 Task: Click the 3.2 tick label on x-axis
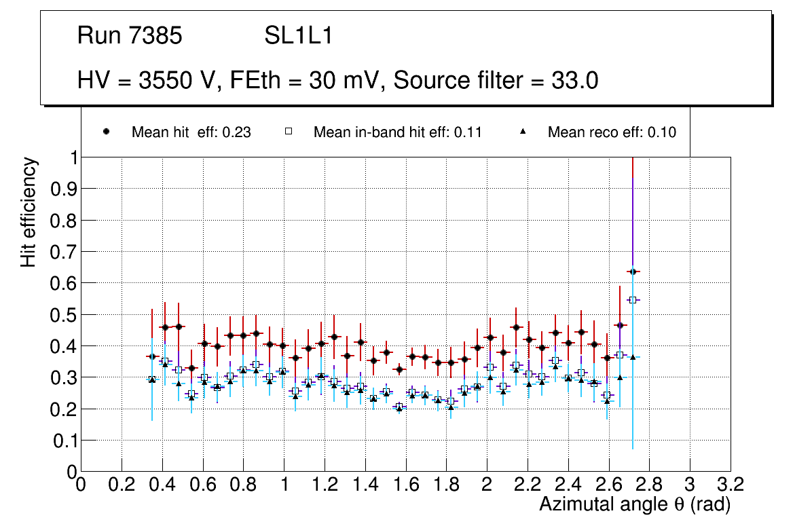coord(731,485)
